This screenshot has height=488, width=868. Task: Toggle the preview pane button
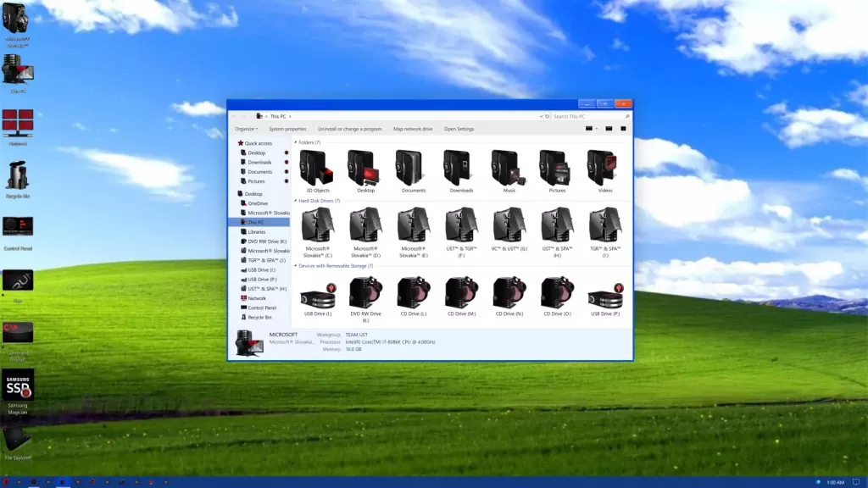tap(609, 129)
